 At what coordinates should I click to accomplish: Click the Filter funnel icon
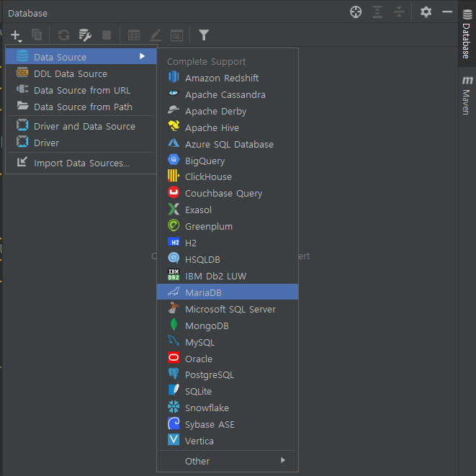[x=204, y=35]
